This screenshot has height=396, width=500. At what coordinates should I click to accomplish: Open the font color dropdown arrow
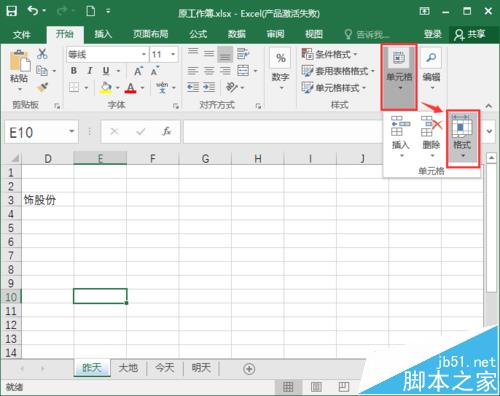tap(143, 88)
